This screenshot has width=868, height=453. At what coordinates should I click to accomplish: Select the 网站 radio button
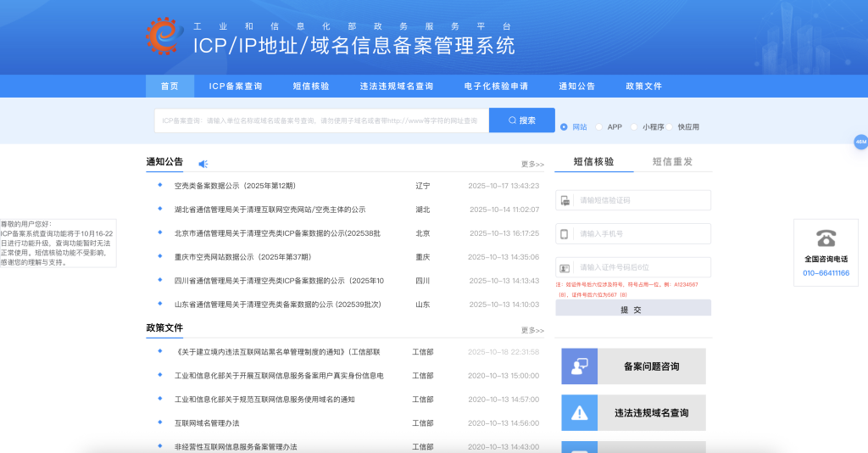pyautogui.click(x=565, y=127)
